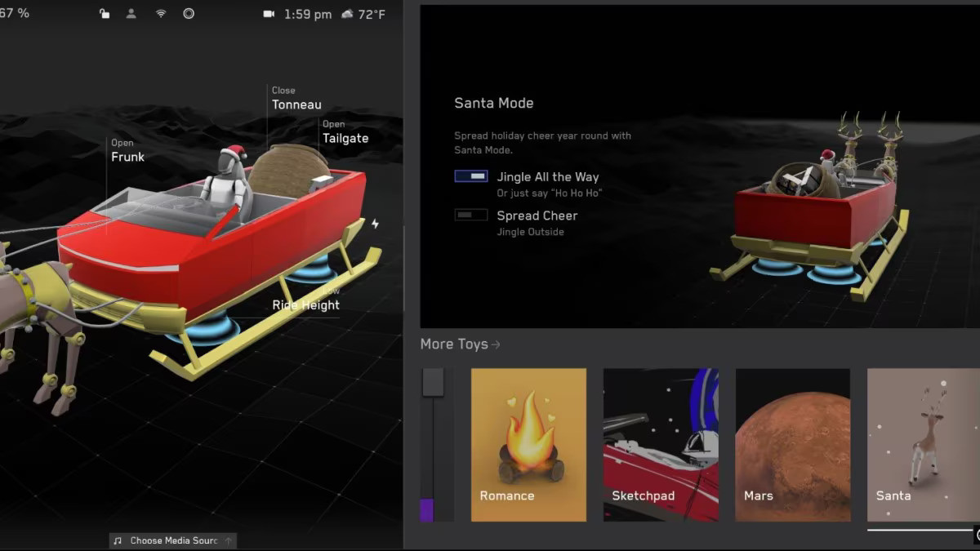Screen dimensions: 980x551
Task: Select the Romance toy tile
Action: 528,445
